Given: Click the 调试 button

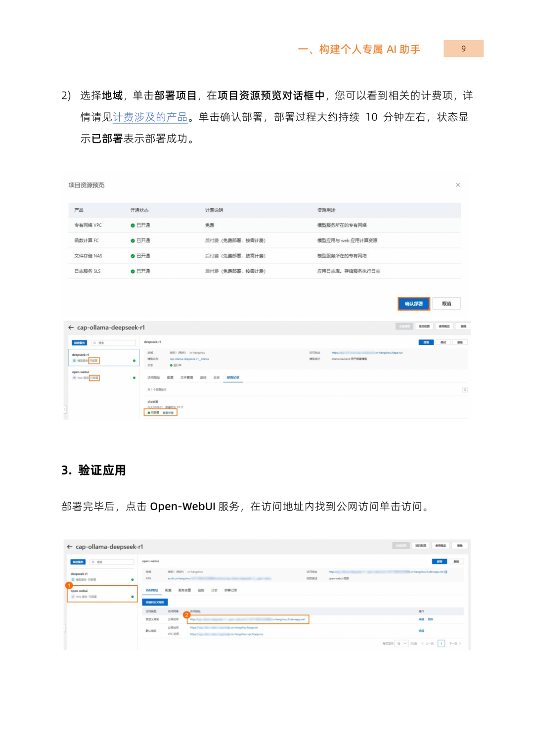Looking at the screenshot, I should [x=443, y=342].
